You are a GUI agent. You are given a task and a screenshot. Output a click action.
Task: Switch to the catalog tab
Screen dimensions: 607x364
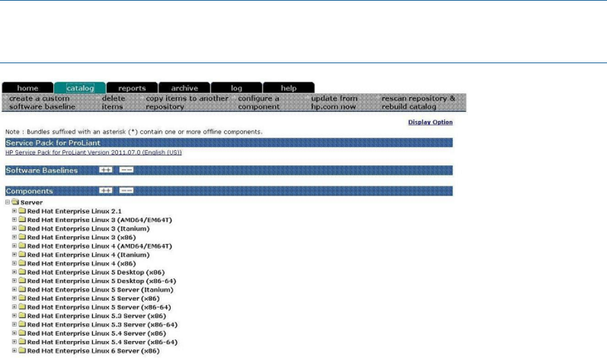coord(80,88)
